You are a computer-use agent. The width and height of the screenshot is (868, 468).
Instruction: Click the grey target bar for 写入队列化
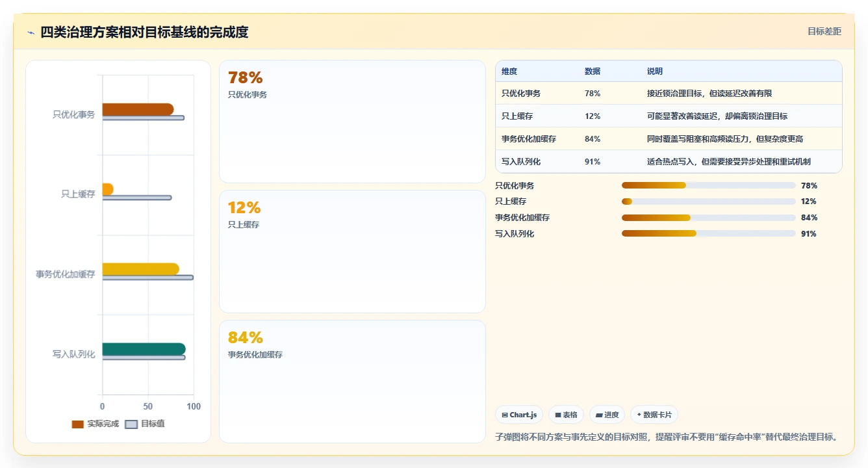[x=144, y=357]
